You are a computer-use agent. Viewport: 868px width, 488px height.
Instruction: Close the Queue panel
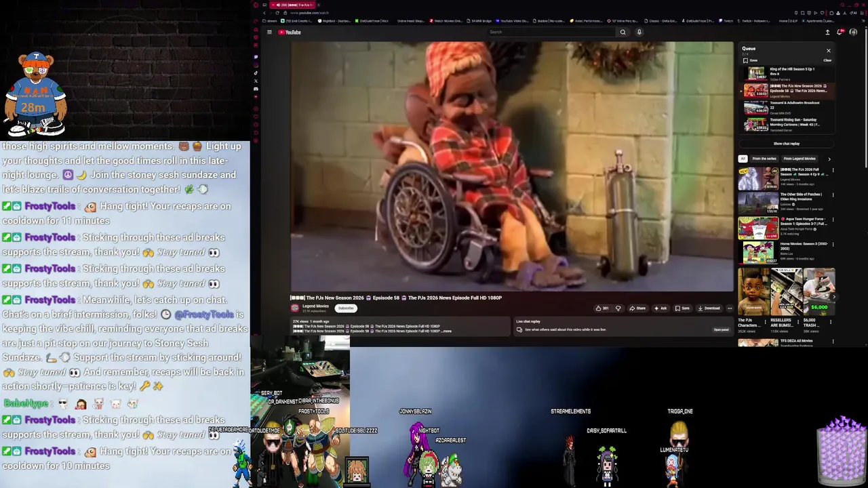coord(828,50)
